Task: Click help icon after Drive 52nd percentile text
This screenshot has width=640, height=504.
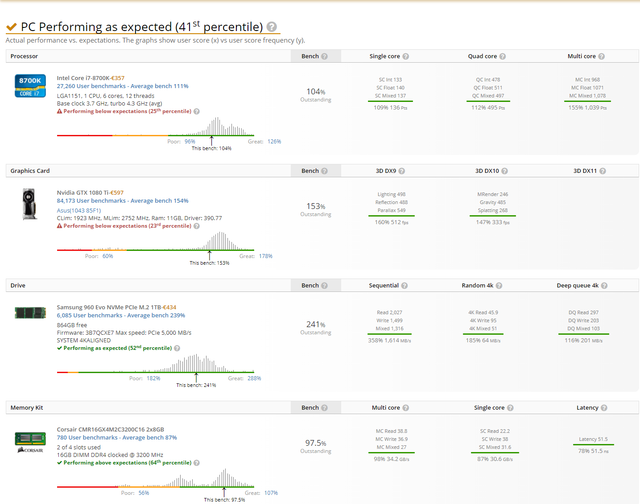Action: coord(177,349)
